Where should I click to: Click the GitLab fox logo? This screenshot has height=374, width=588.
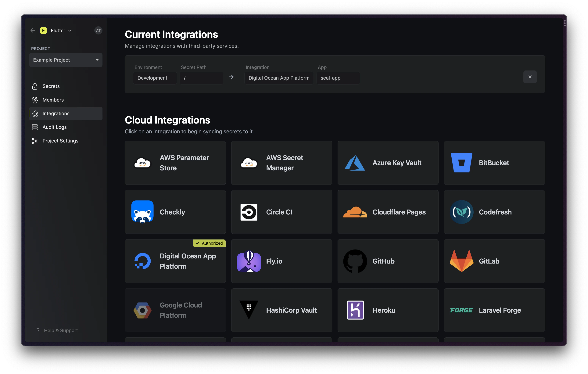pos(461,261)
